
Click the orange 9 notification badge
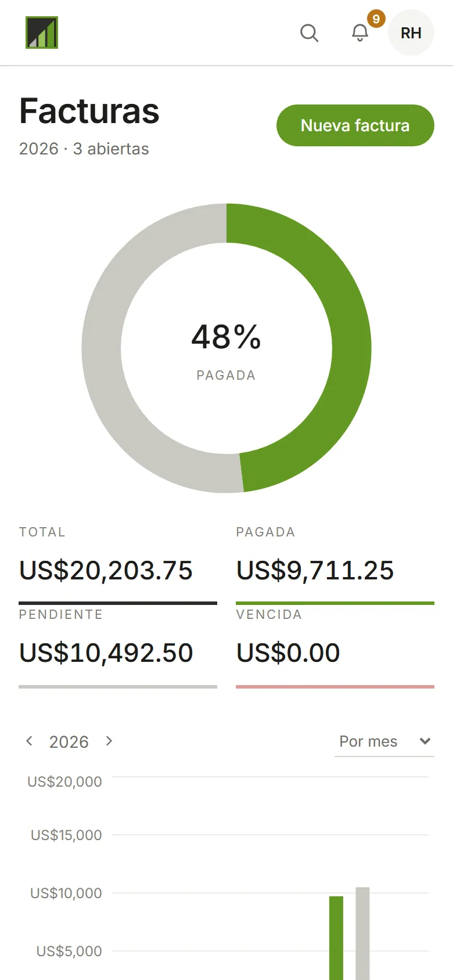coord(376,19)
